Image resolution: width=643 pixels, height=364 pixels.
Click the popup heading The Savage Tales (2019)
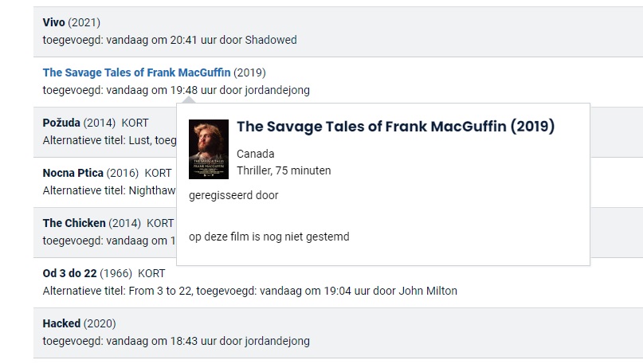pyautogui.click(x=395, y=127)
